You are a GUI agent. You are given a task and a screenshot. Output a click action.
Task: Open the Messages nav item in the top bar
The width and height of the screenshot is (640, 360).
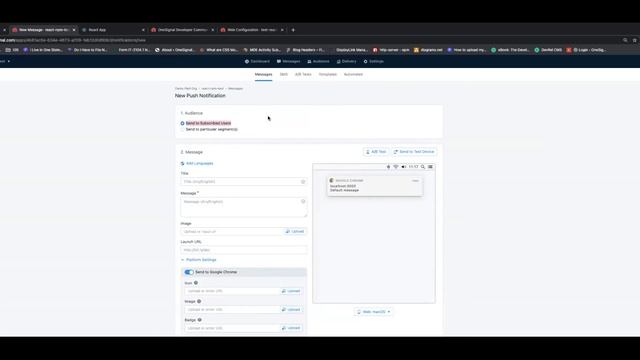coord(288,61)
